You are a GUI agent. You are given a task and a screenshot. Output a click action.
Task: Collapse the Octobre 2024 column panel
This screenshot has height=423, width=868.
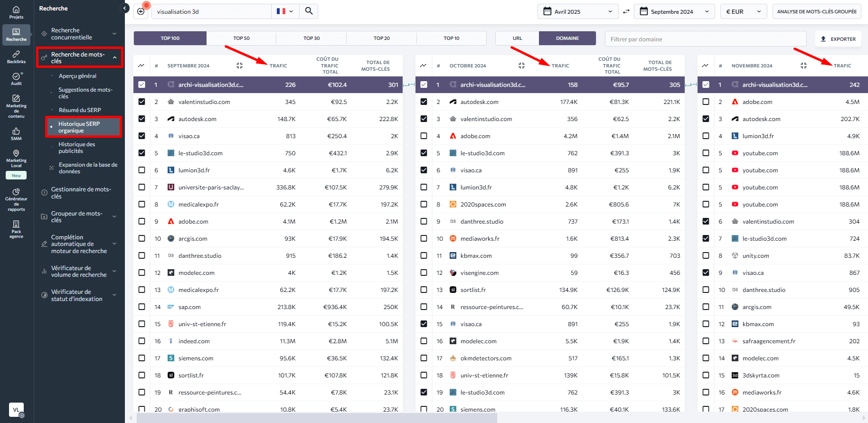[x=521, y=66]
